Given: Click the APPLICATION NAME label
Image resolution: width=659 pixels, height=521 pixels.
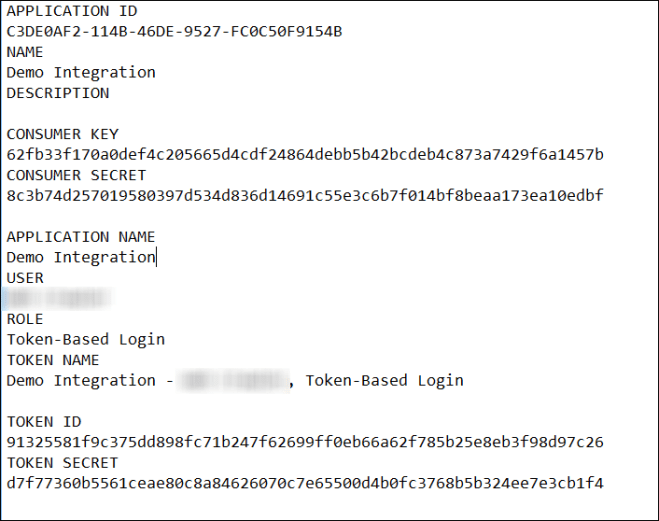Looking at the screenshot, I should 81,237.
